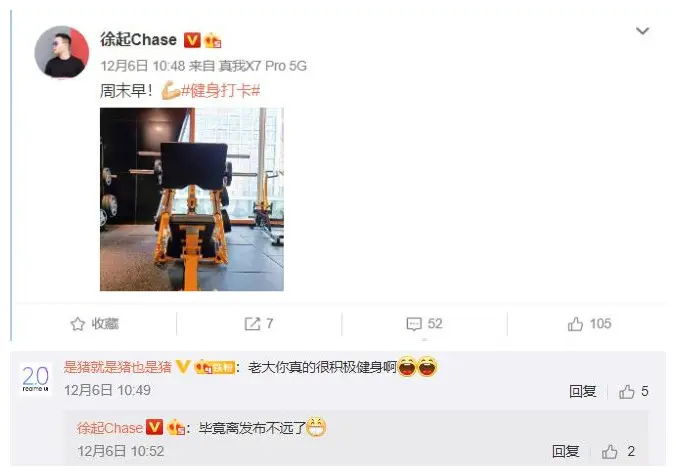
Task: Open commenter 是猪就是猪也是猪 profile
Action: 118,367
